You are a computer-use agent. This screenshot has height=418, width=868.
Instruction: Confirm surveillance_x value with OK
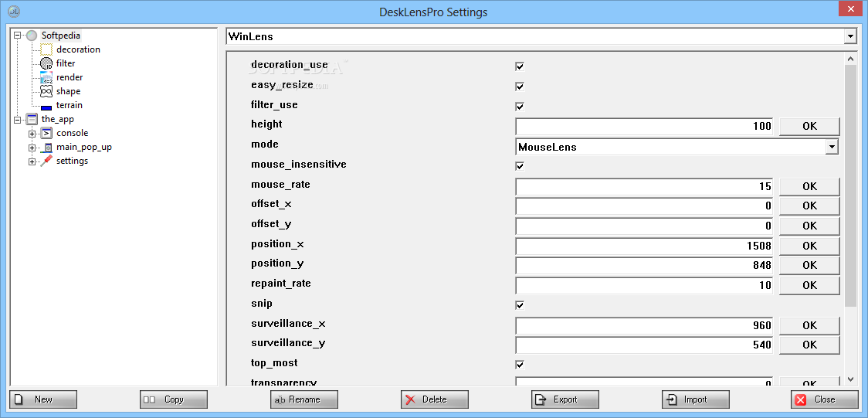(809, 325)
